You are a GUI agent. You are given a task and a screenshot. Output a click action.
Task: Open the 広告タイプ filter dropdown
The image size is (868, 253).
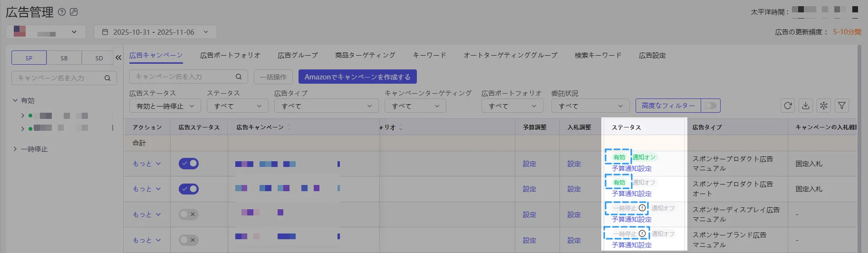click(x=326, y=106)
